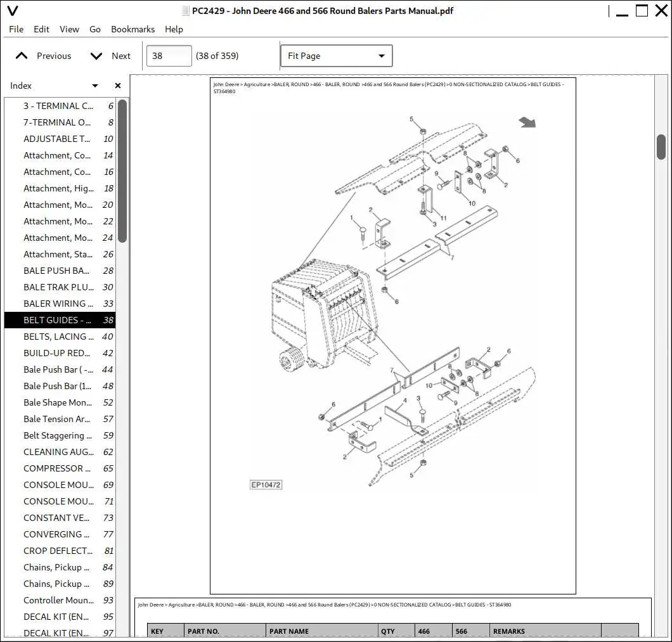Viewport: 672px width, 642px height.
Task: Select index entry CONSTANT VE...
Action: [60, 518]
